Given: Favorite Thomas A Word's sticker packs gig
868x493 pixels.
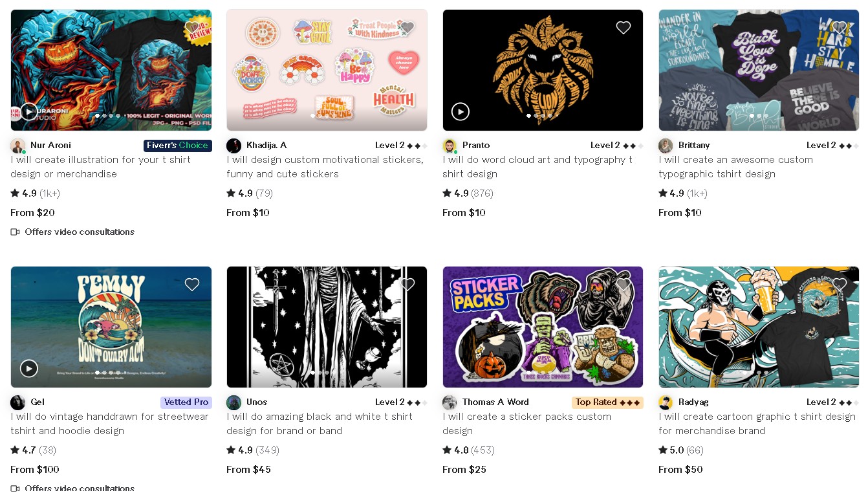Looking at the screenshot, I should tap(624, 285).
